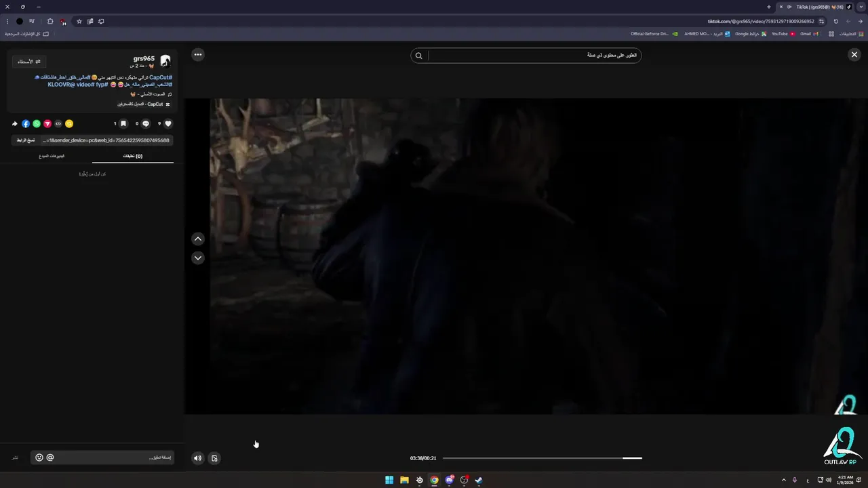The height and width of the screenshot is (488, 868).
Task: Switch to the comments (0) tab
Action: click(133, 156)
